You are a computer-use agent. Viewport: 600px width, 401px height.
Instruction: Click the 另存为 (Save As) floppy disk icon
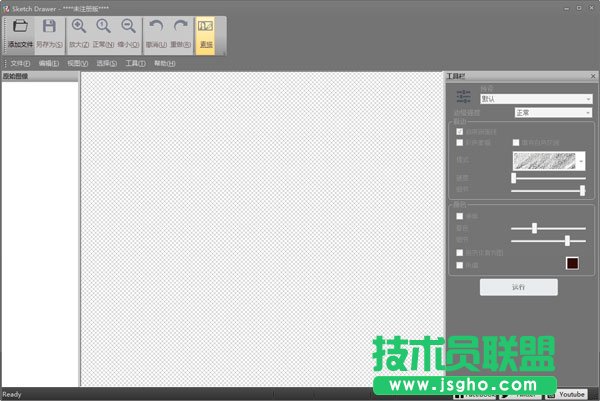49,28
